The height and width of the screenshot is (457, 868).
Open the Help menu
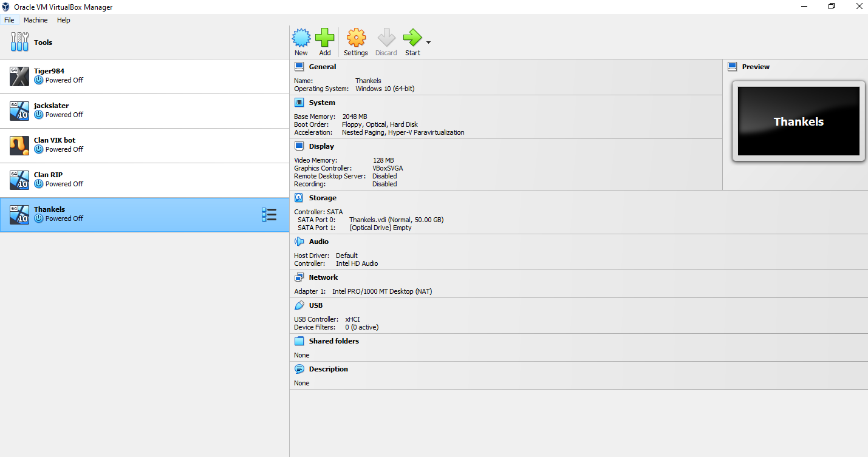pos(64,20)
